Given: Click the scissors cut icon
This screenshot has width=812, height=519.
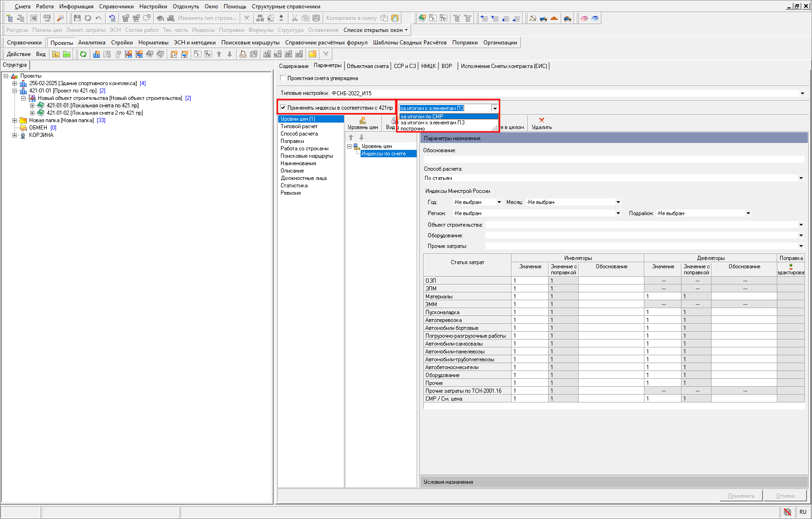Looking at the screenshot, I should point(294,18).
